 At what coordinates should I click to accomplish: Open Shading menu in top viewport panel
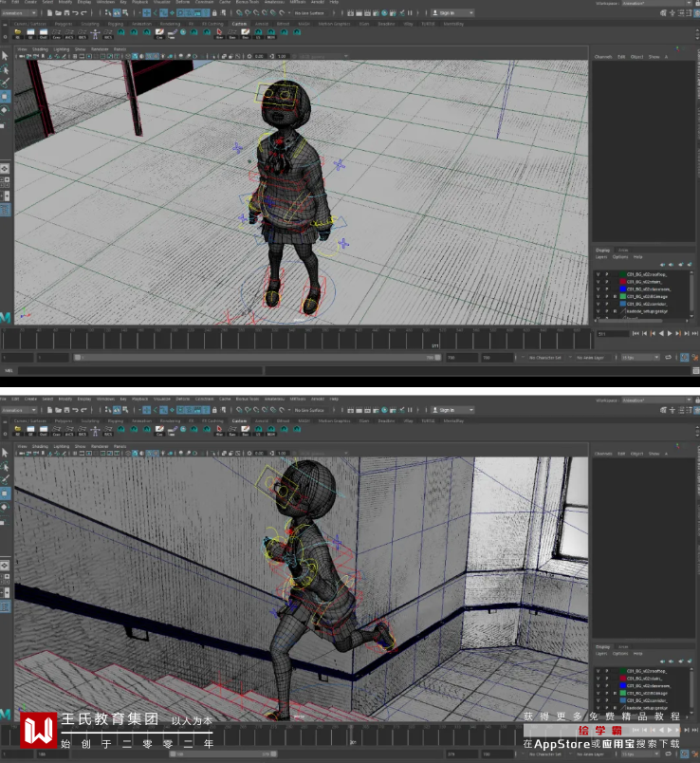click(40, 49)
